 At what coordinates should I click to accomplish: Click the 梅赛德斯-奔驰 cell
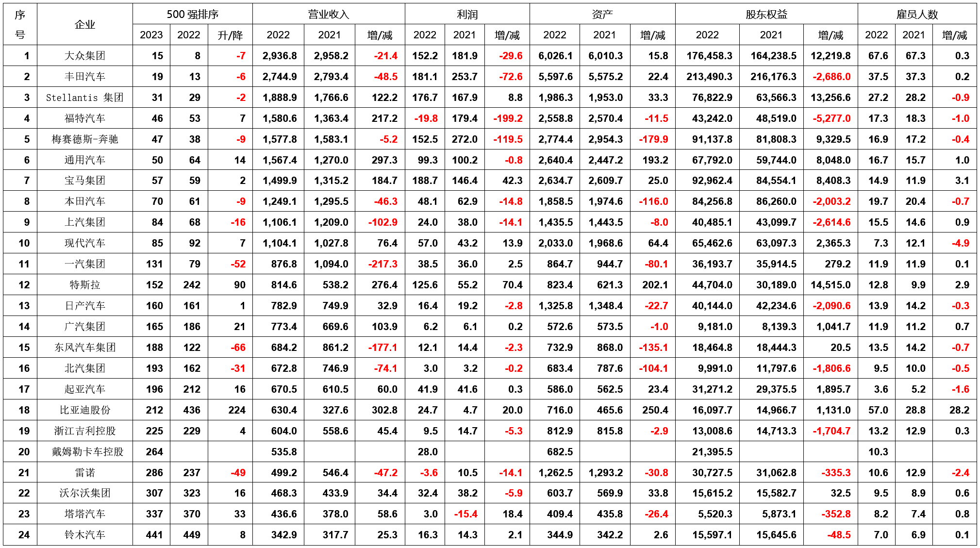point(85,139)
